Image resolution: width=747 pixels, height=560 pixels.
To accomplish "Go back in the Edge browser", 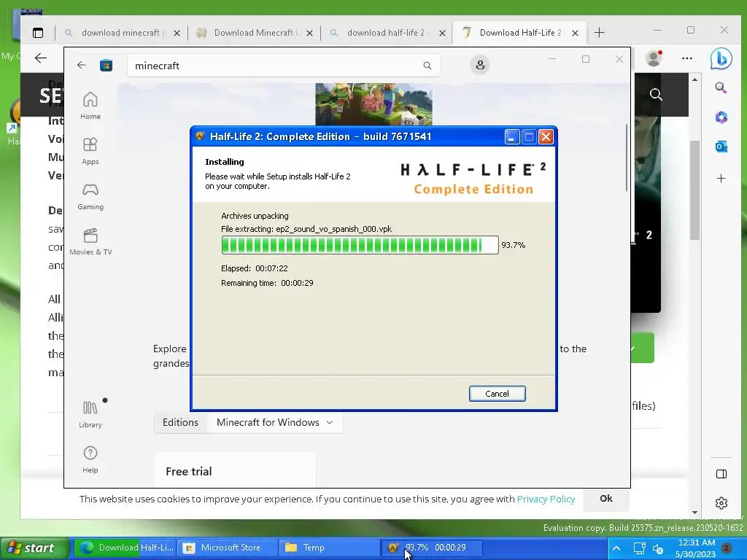I will pyautogui.click(x=41, y=58).
